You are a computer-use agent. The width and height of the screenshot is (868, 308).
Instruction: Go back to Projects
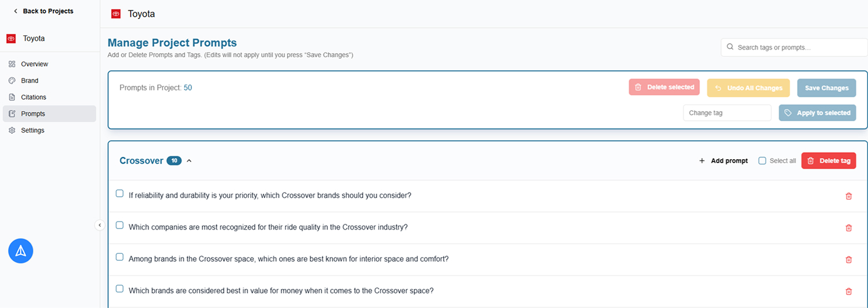43,11
